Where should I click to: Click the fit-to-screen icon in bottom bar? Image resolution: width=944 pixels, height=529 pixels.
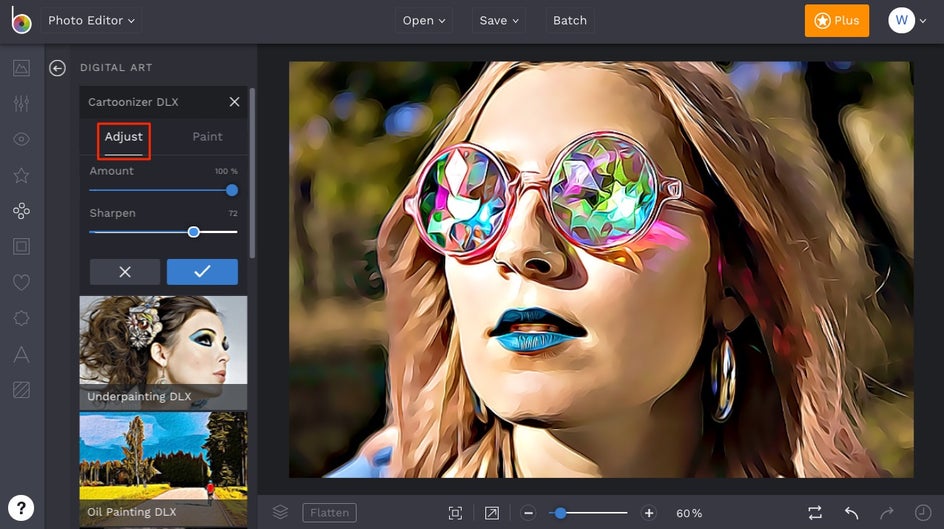455,513
